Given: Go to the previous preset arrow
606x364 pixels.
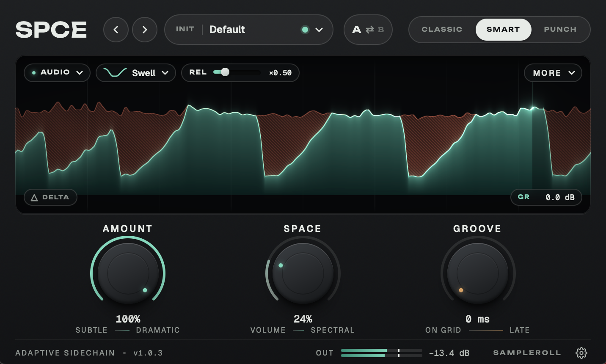Looking at the screenshot, I should pyautogui.click(x=116, y=30).
